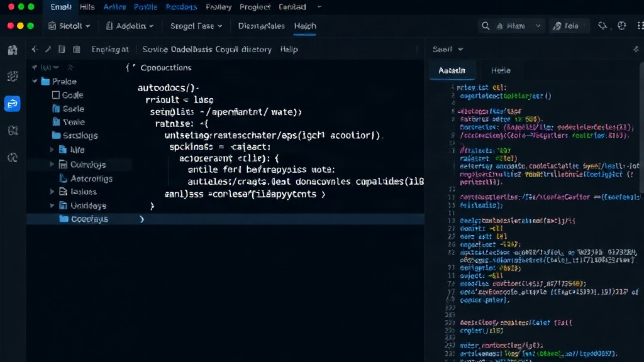Click the second icon in the left sidebar
The image size is (644, 362).
tap(13, 76)
